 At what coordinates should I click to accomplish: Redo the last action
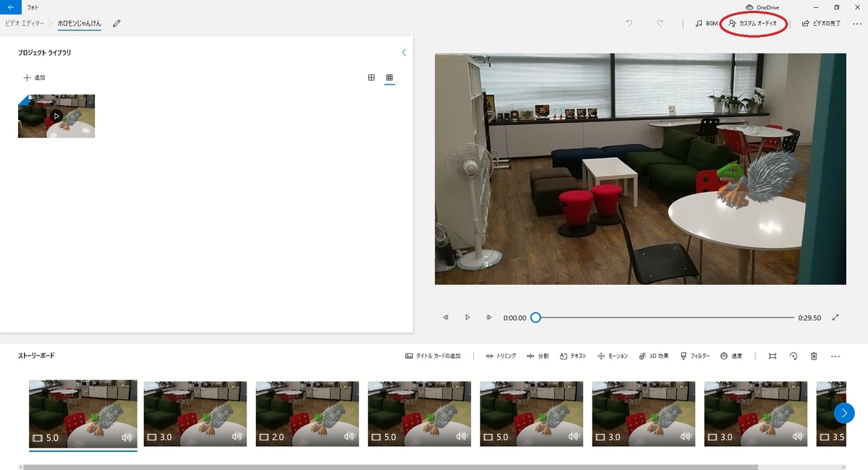pyautogui.click(x=660, y=23)
